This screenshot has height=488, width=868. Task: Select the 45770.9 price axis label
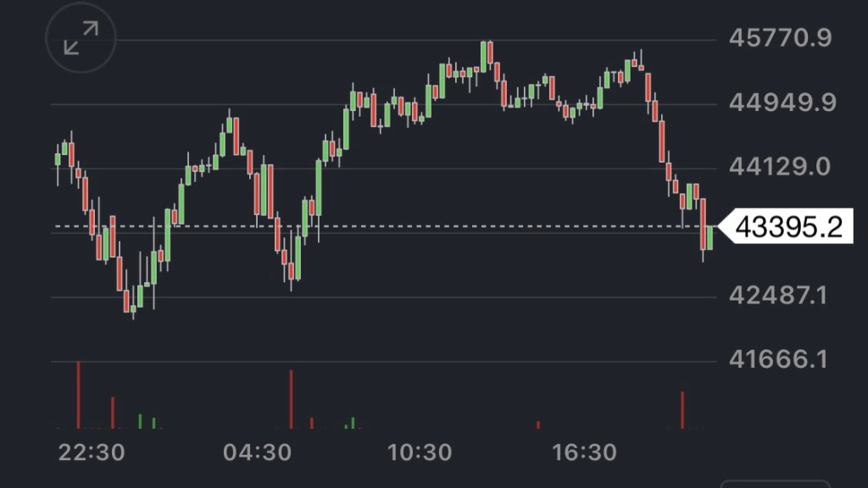tap(780, 38)
